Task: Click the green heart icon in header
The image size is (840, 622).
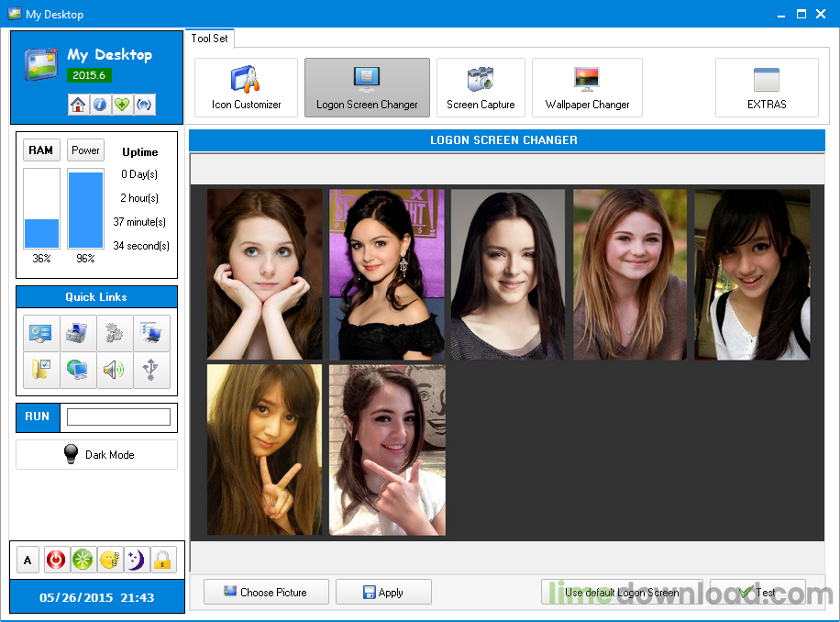Action: [x=122, y=105]
